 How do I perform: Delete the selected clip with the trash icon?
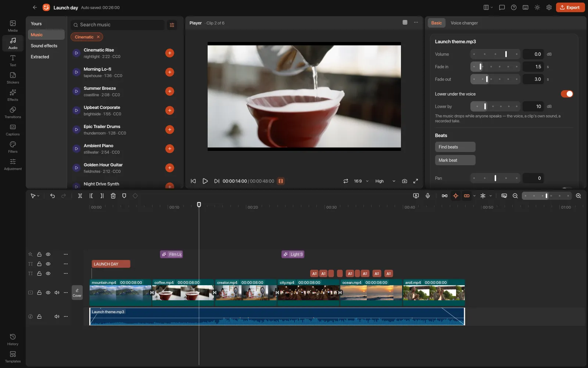tap(113, 196)
